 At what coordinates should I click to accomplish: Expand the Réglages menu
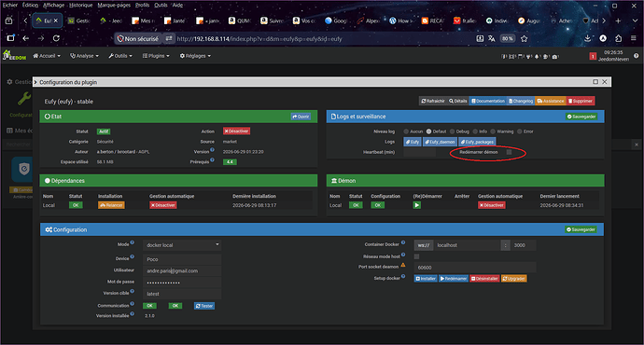coord(195,56)
